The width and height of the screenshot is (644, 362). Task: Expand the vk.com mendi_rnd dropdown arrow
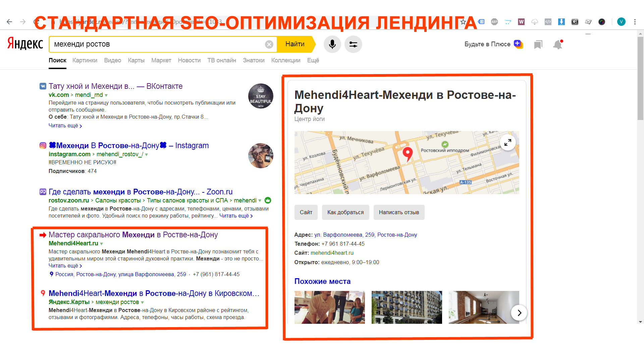(106, 96)
